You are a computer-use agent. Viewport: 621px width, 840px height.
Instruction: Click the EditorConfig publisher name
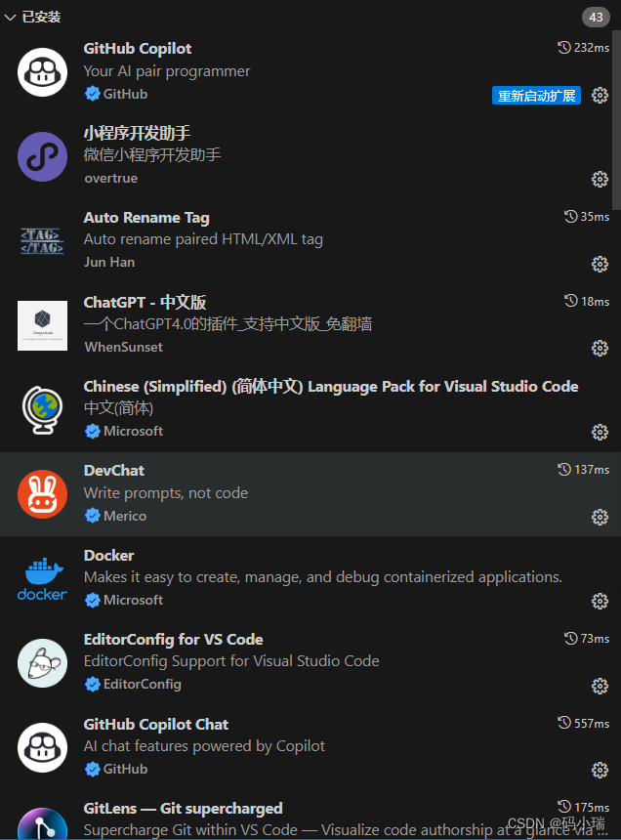pyautogui.click(x=143, y=684)
